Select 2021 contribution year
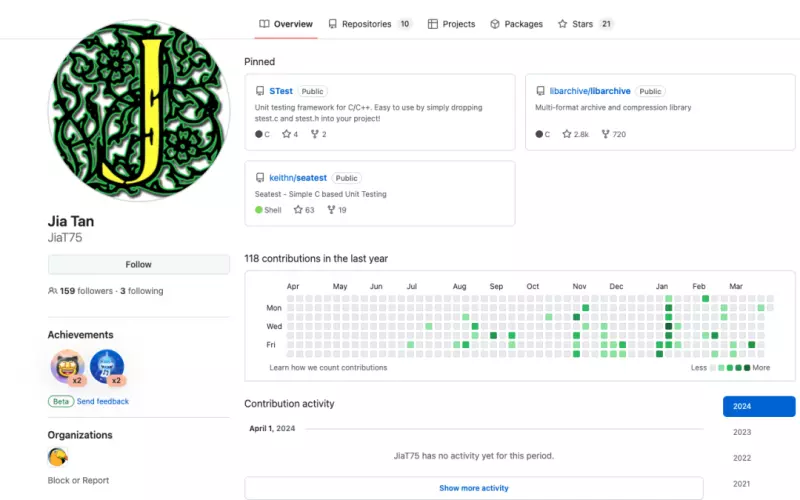This screenshot has height=500, width=800. (742, 484)
